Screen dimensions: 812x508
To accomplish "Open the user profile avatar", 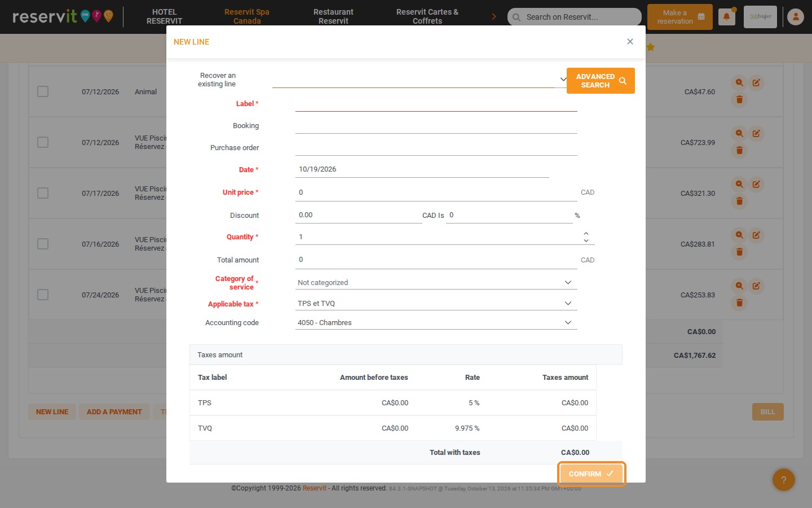I will (x=796, y=17).
